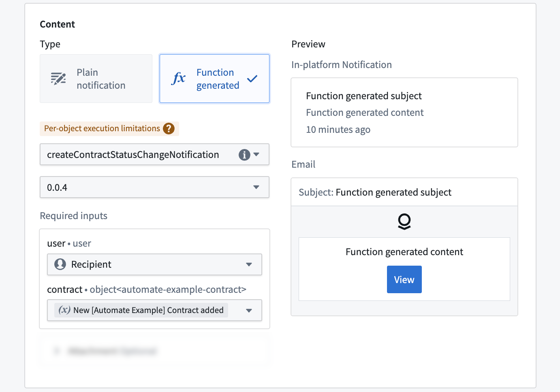Open the 0.0.4 version dropdown
Viewport: 560px width, 392px height.
point(154,187)
